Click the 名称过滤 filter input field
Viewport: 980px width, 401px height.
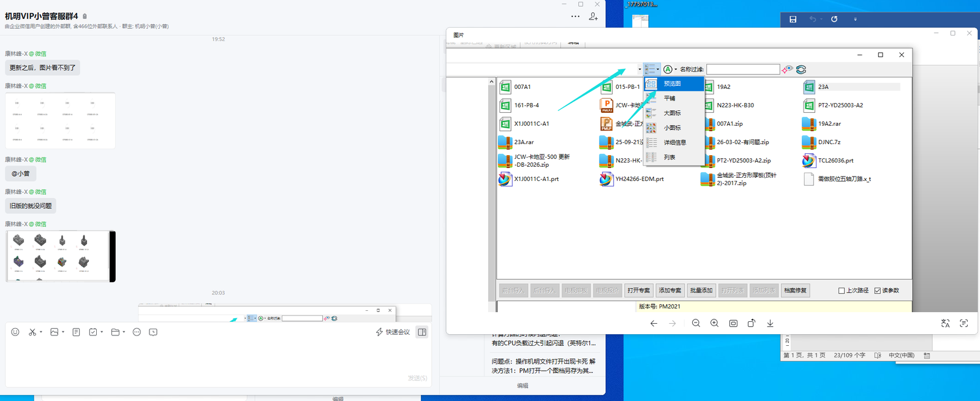click(x=743, y=69)
